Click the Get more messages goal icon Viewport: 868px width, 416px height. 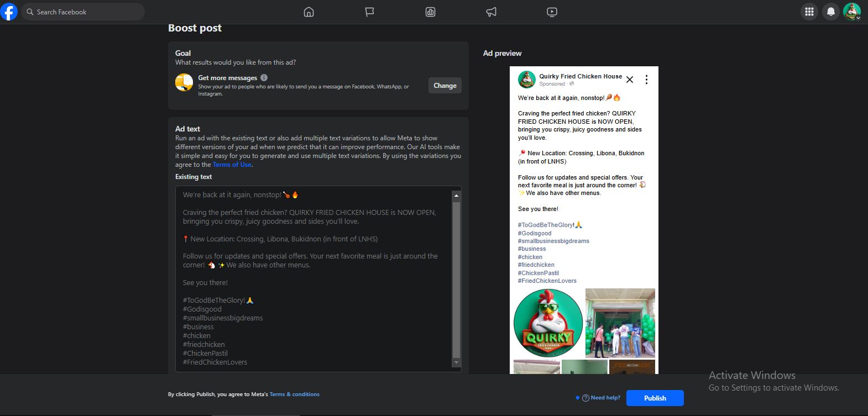click(x=184, y=82)
